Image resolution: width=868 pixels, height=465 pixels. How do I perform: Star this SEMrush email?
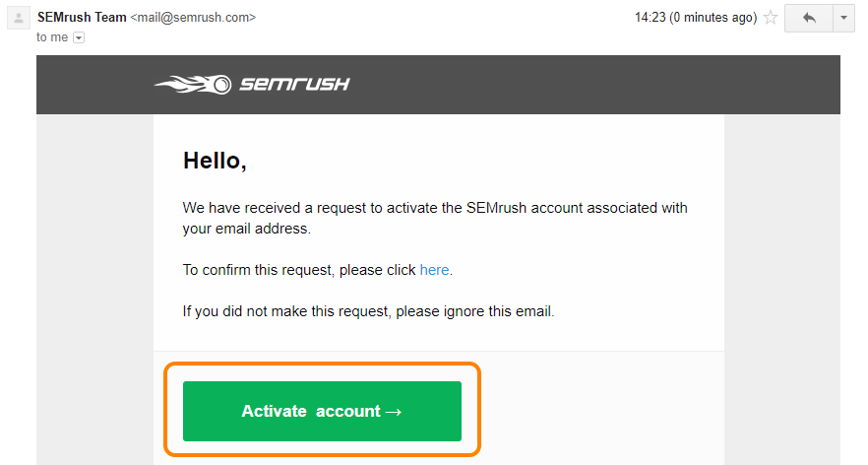[770, 18]
